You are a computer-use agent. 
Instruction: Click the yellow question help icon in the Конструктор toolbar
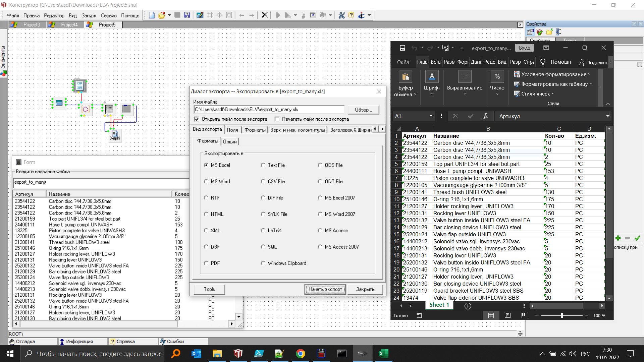click(351, 15)
